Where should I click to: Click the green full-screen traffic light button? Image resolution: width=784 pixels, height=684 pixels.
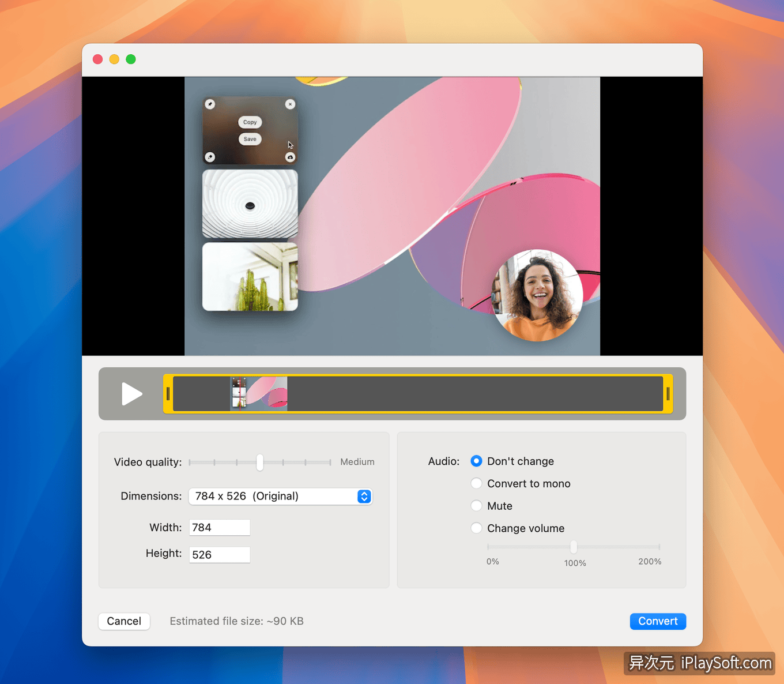coord(131,59)
